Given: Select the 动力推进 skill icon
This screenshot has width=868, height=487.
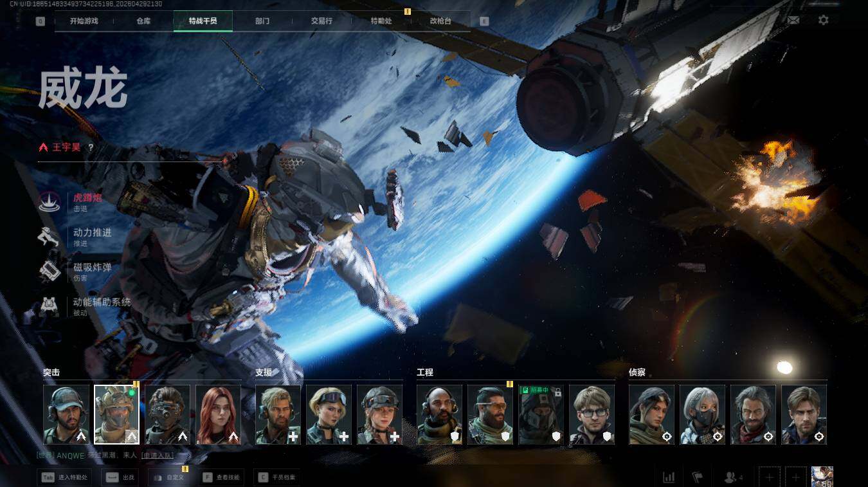Looking at the screenshot, I should click(50, 237).
